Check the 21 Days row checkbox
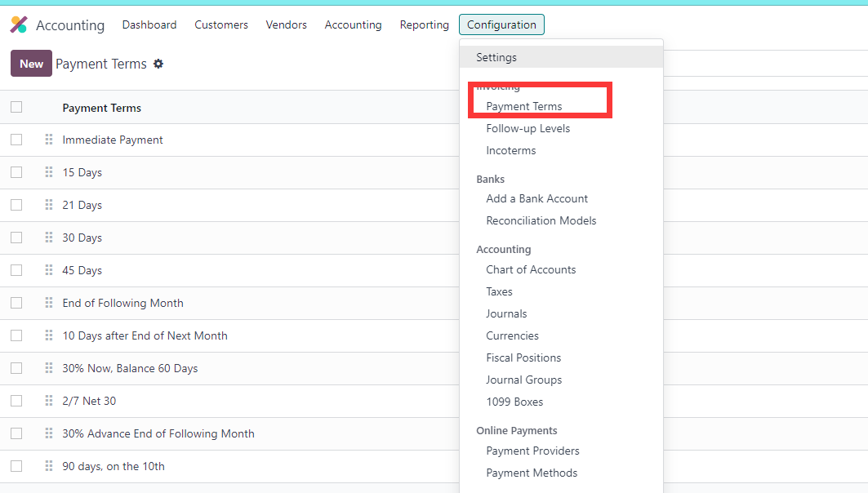The width and height of the screenshot is (868, 493). pos(16,205)
